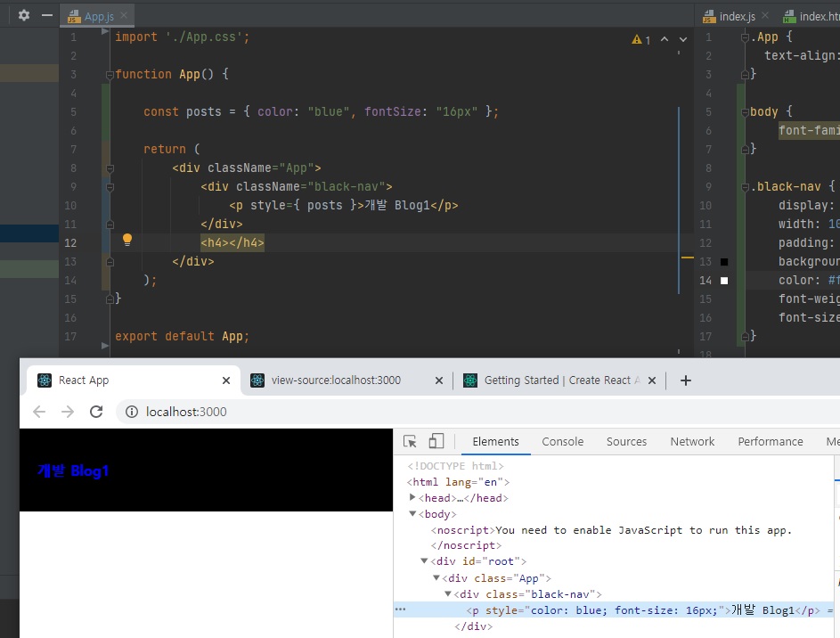Open DOM node options ellipsis in Elements
Screen dimensions: 840x638
click(400, 609)
